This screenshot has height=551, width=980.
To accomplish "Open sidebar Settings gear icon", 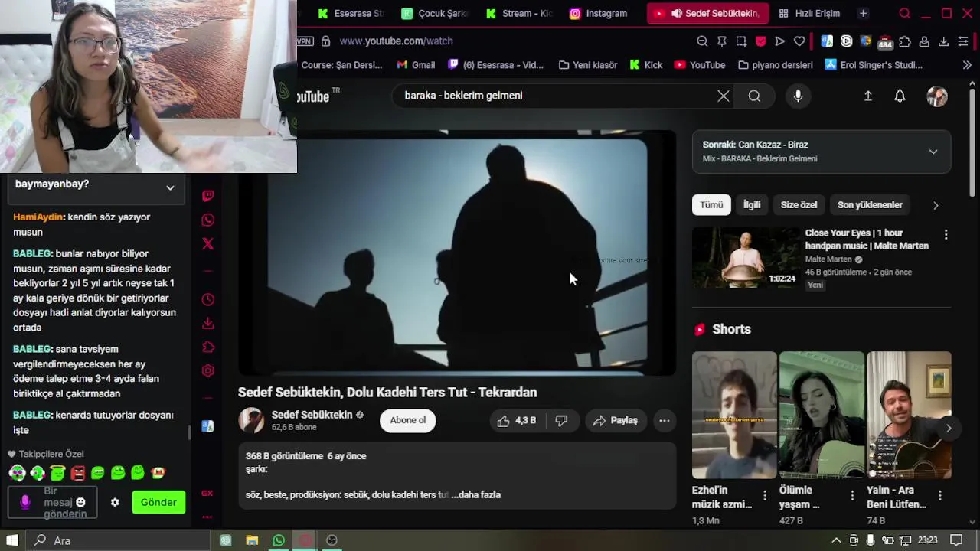I will 207,371.
